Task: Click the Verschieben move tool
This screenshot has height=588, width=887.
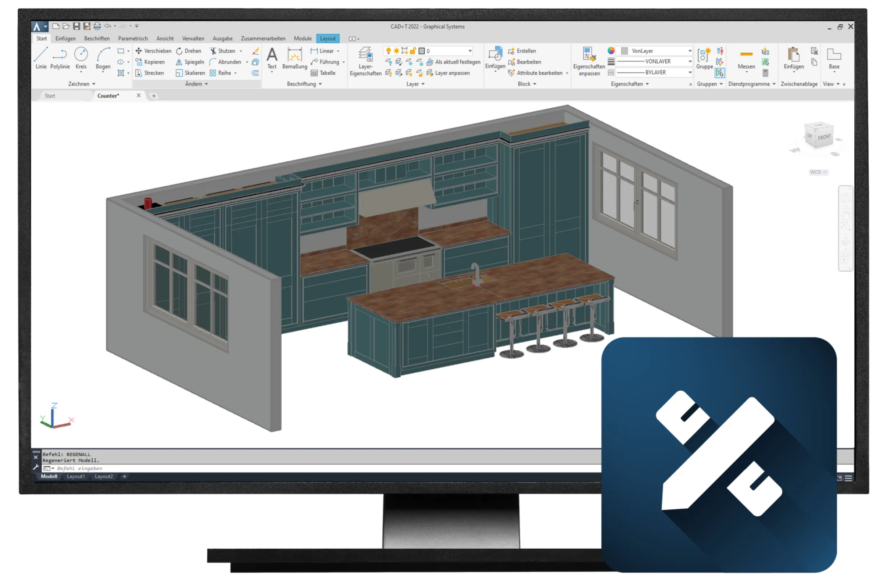Action: (153, 51)
